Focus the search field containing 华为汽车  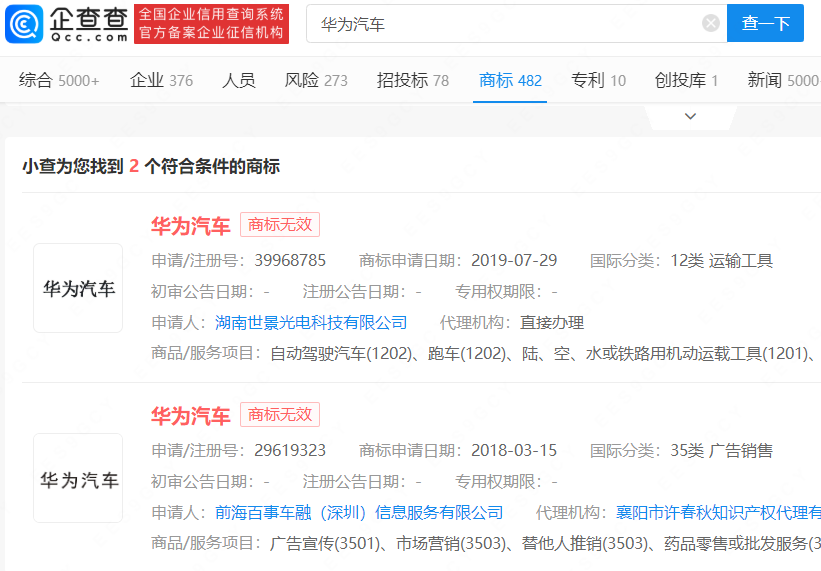coord(517,24)
